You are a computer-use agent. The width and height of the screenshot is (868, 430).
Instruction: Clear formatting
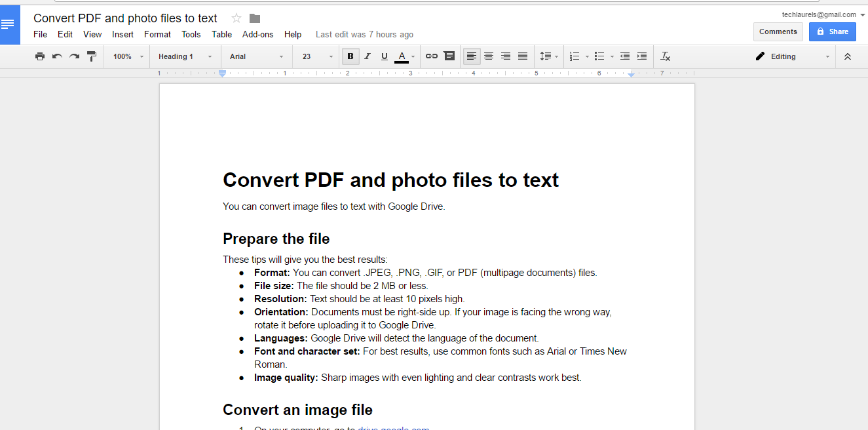[x=666, y=56]
